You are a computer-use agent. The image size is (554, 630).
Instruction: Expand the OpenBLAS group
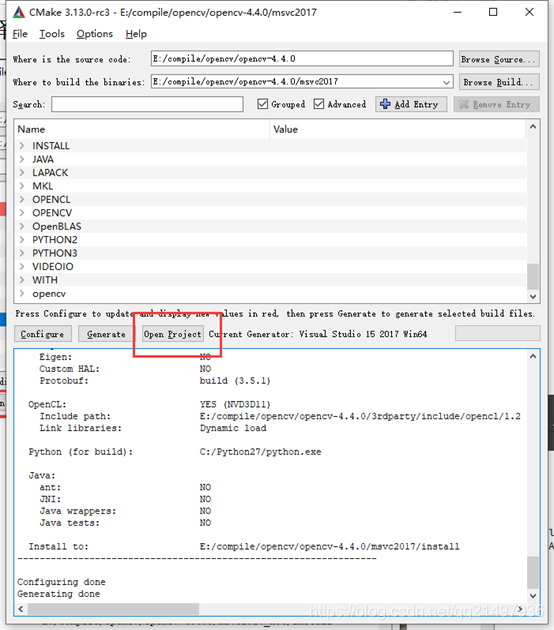point(22,226)
